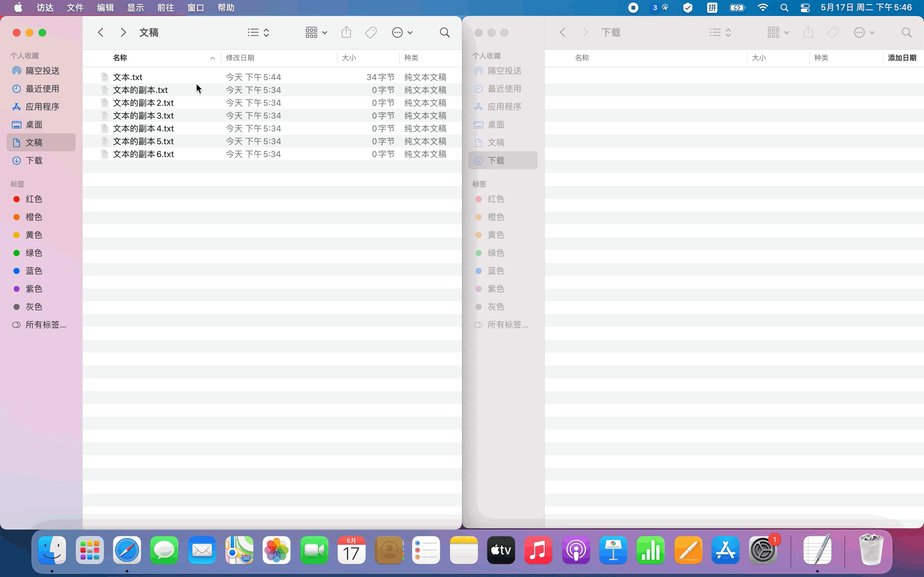Click the Tag icon in 文稿 toolbar
The image size is (924, 577).
click(x=371, y=32)
